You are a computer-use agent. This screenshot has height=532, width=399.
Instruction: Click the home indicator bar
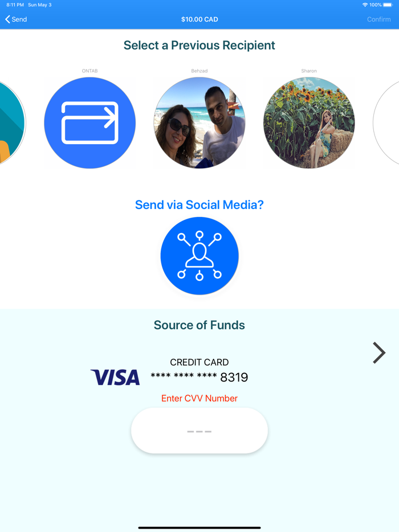click(199, 527)
